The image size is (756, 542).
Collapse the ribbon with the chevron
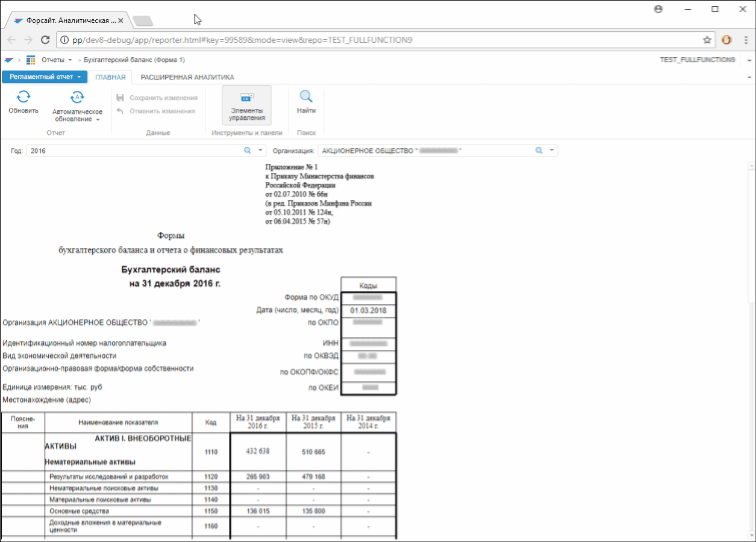[749, 78]
